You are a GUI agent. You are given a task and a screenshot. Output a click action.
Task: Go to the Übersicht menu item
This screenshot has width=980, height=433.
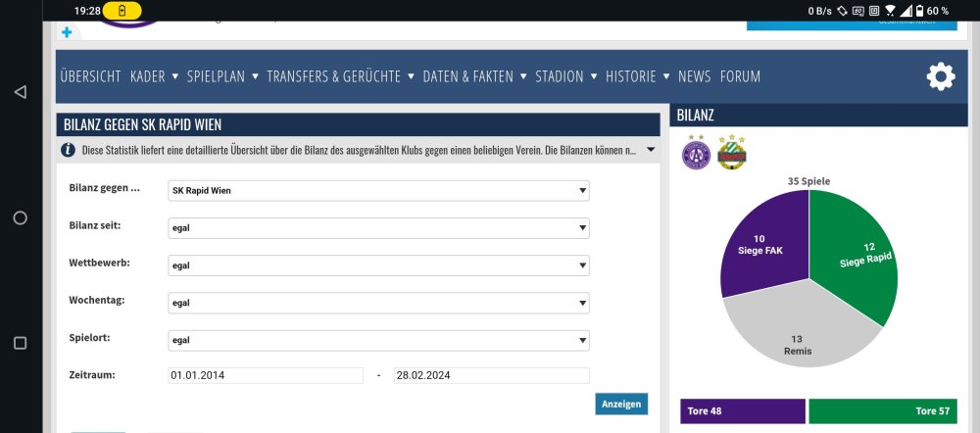coord(90,76)
